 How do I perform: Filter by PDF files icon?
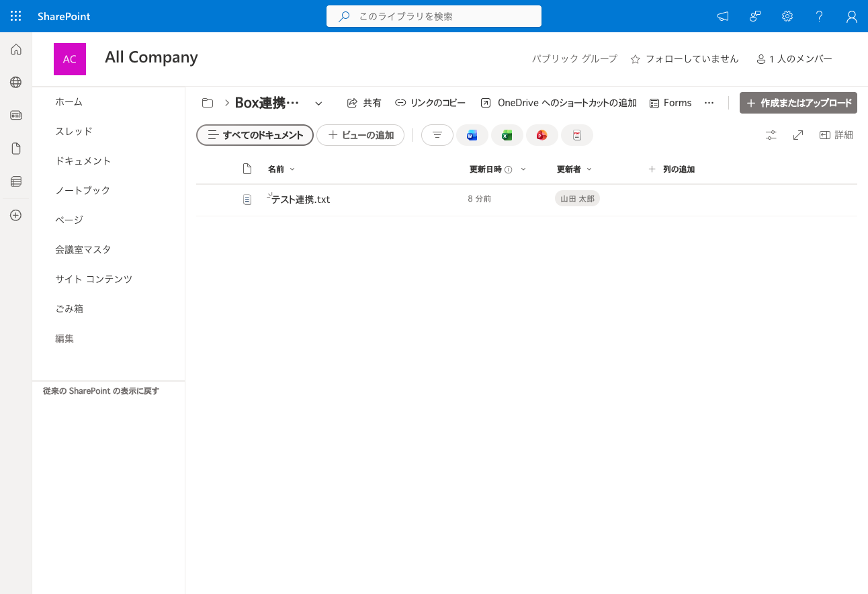pos(577,135)
